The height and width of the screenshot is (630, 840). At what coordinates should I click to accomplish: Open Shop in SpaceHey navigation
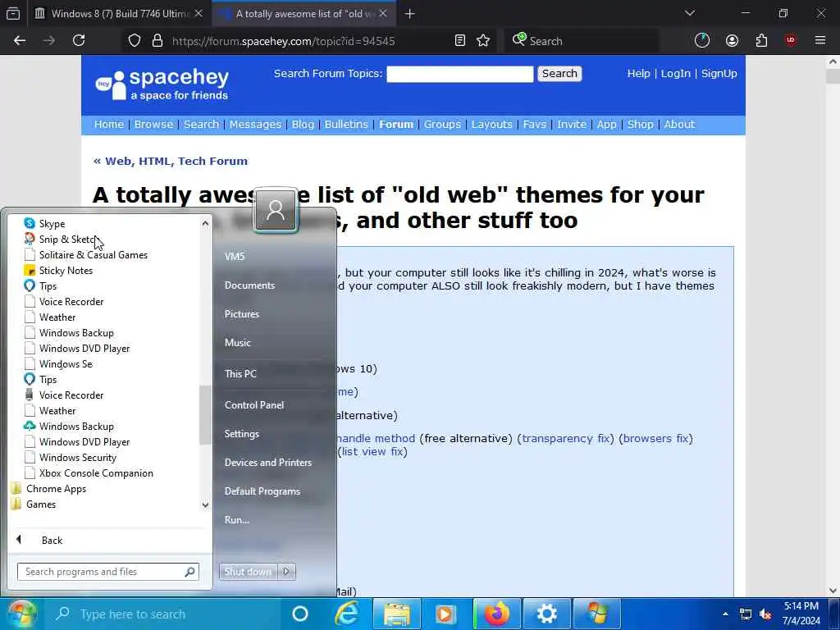640,125
